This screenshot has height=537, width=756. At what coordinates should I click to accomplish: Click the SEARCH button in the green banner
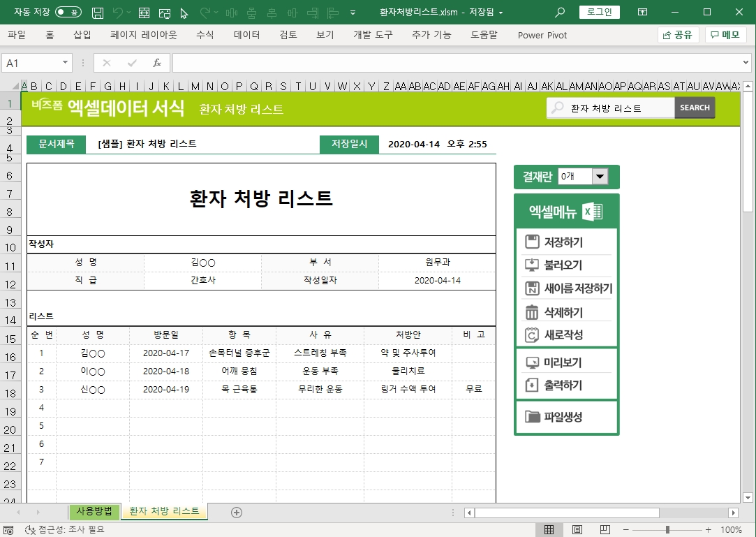point(695,108)
